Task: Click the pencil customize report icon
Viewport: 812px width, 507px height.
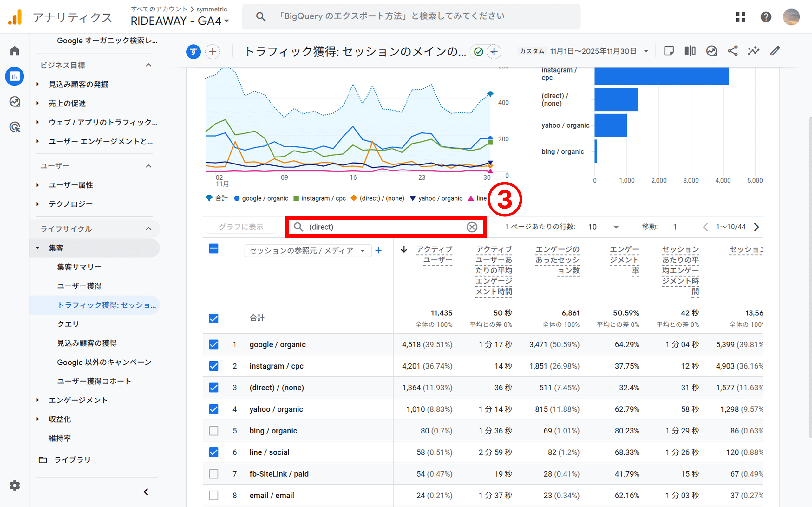Action: pos(775,51)
